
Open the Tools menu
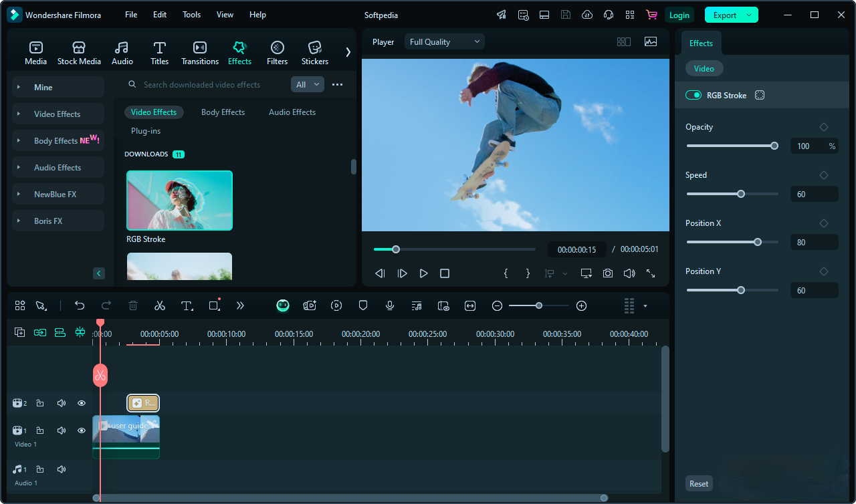coord(191,15)
